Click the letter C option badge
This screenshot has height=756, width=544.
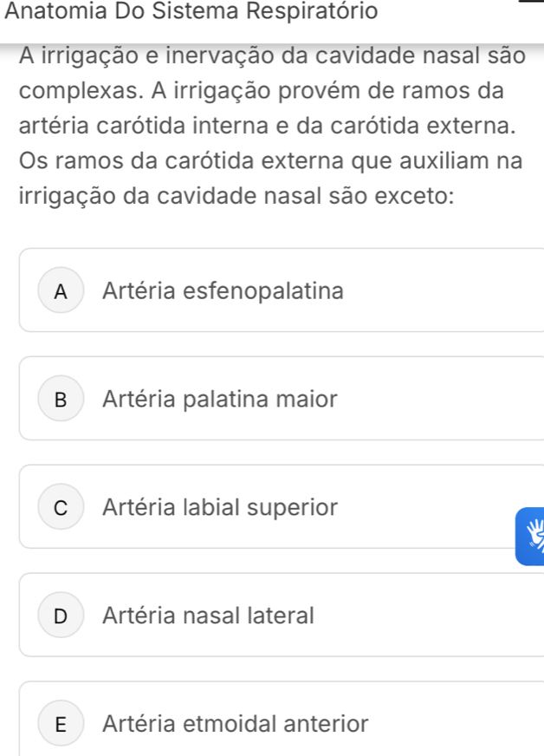[x=61, y=509]
